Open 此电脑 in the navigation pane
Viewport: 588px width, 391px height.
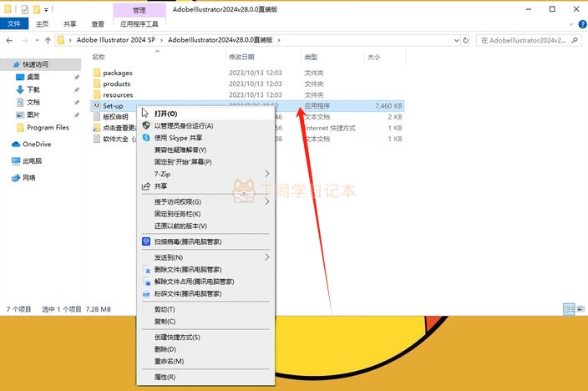(32, 161)
